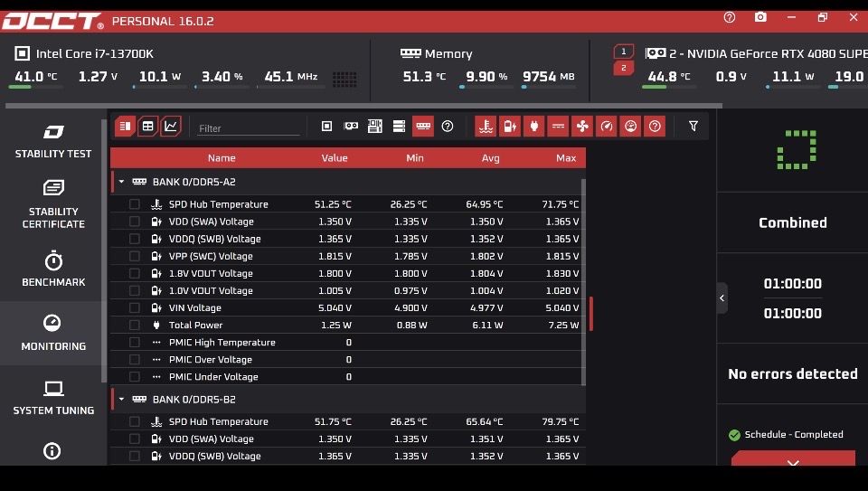The height and width of the screenshot is (491, 868).
Task: Click the power plug sensor filter icon
Action: coord(533,127)
